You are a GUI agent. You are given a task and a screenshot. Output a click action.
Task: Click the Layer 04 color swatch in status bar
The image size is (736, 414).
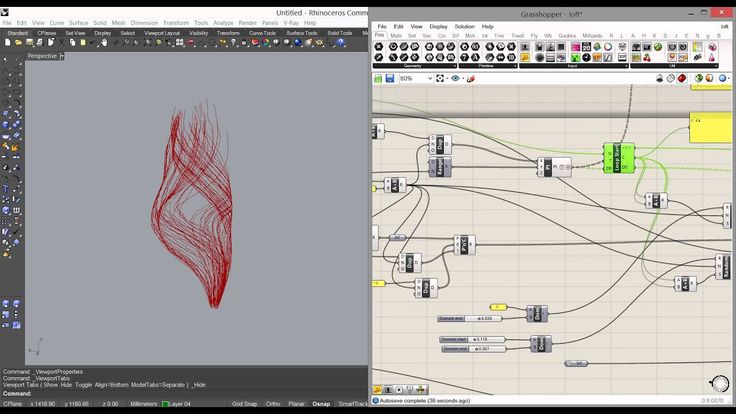(x=165, y=404)
